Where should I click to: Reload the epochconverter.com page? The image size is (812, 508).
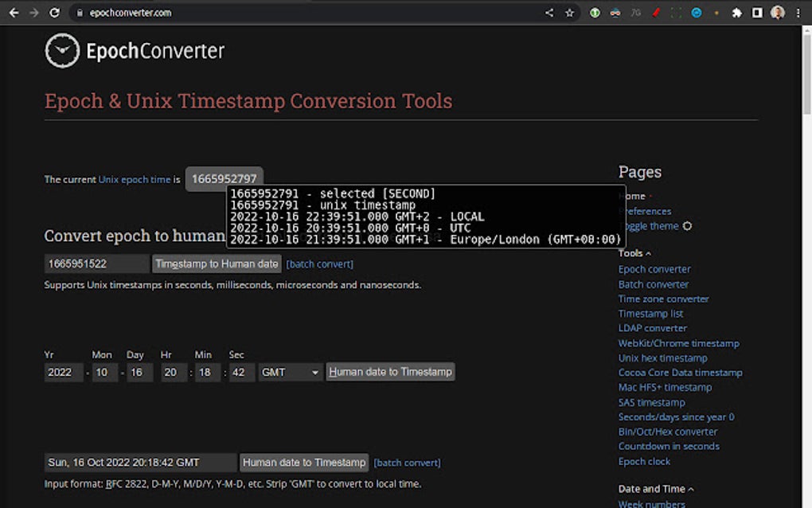[x=53, y=12]
